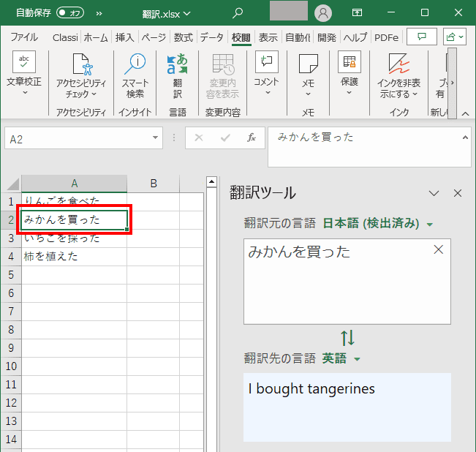Click the Select All corner triangle
This screenshot has height=452, width=476.
pos(12,184)
